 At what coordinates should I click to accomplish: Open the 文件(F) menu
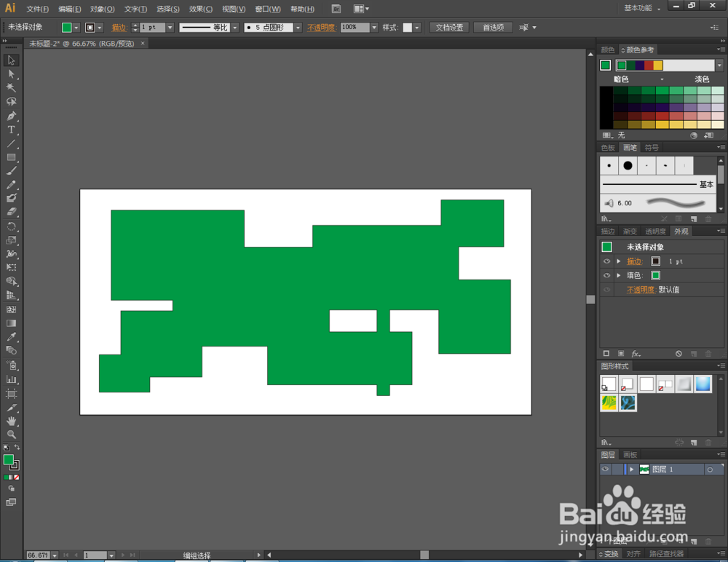38,9
